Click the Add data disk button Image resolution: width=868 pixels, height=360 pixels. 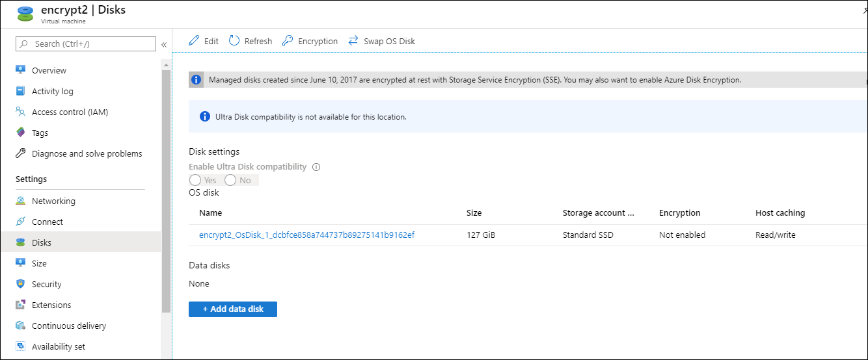pos(233,309)
